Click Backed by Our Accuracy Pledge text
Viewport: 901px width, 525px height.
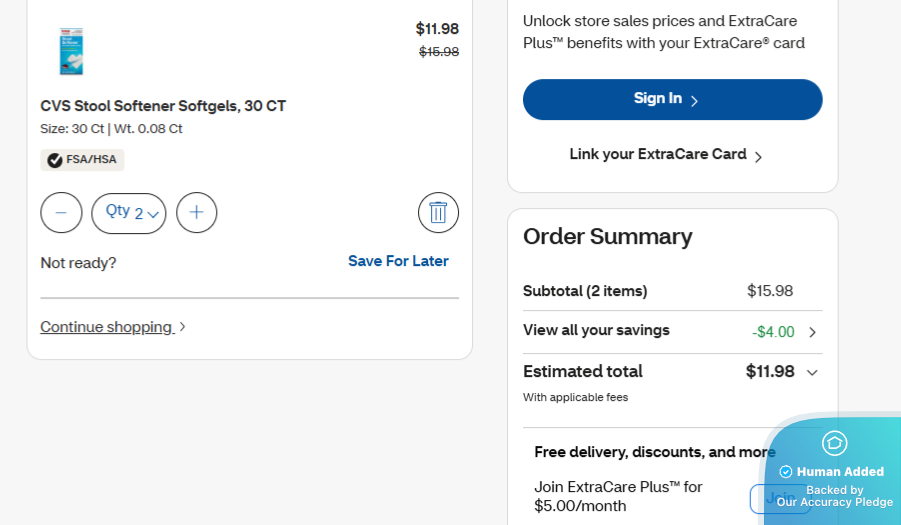click(834, 496)
